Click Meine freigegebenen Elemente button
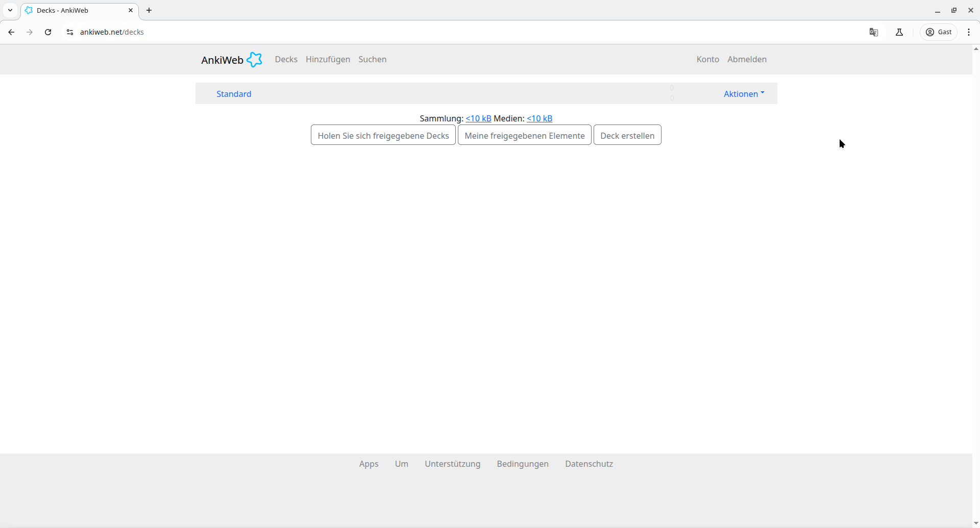 525,135
